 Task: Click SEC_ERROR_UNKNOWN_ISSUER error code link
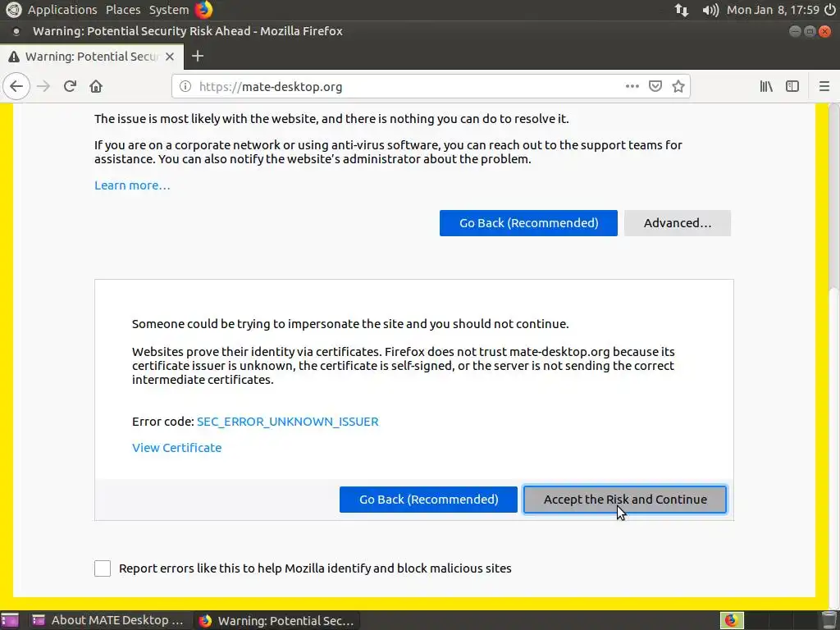(288, 422)
